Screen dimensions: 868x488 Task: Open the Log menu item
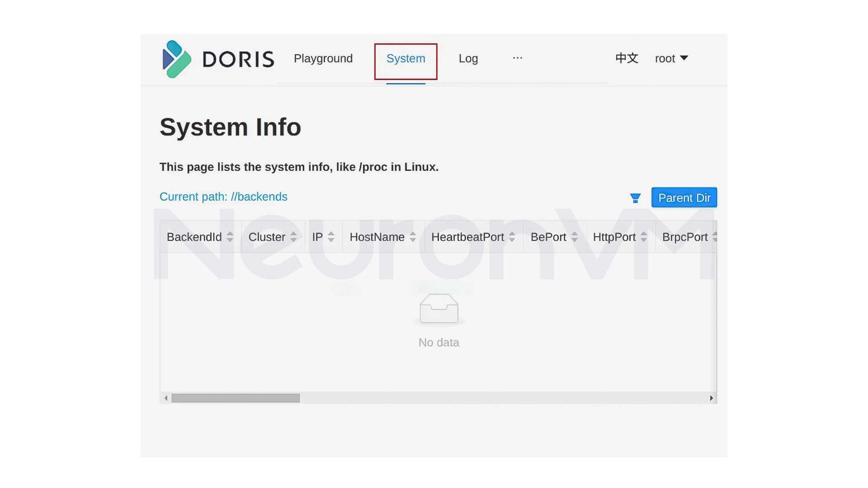click(468, 58)
